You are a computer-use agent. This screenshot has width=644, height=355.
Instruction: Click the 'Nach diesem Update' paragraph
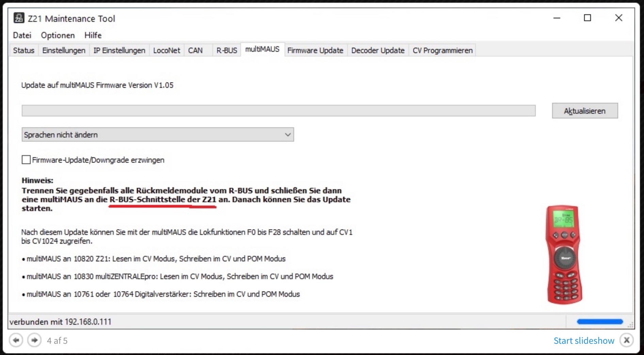(x=187, y=237)
